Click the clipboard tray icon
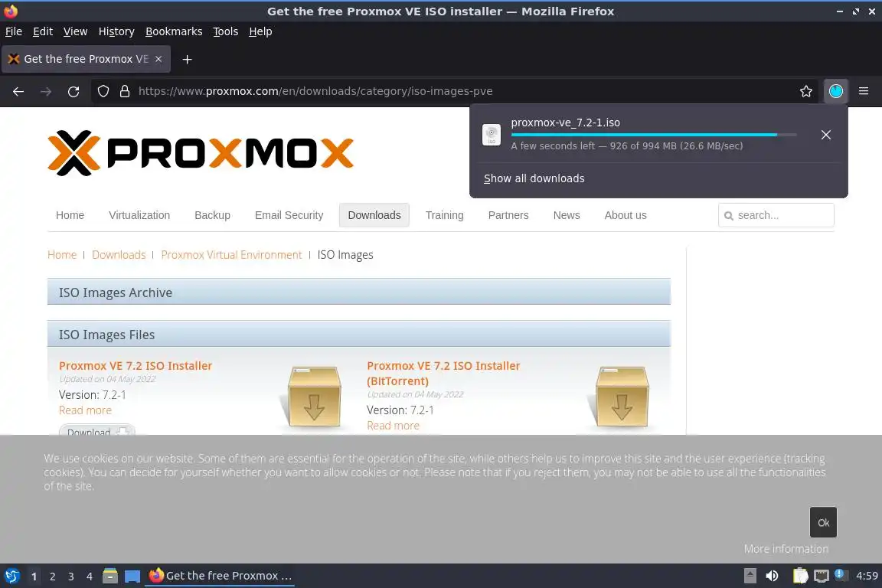 pyautogui.click(x=800, y=576)
